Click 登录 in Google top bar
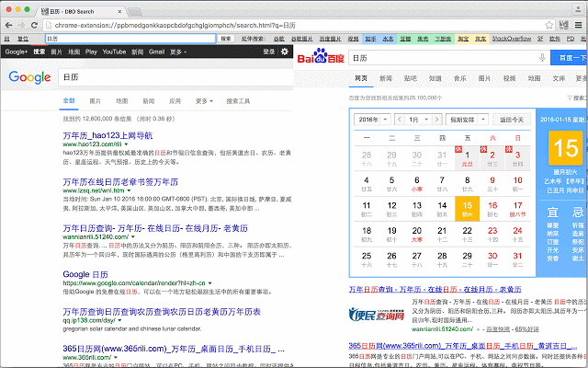588x368 pixels. (269, 52)
